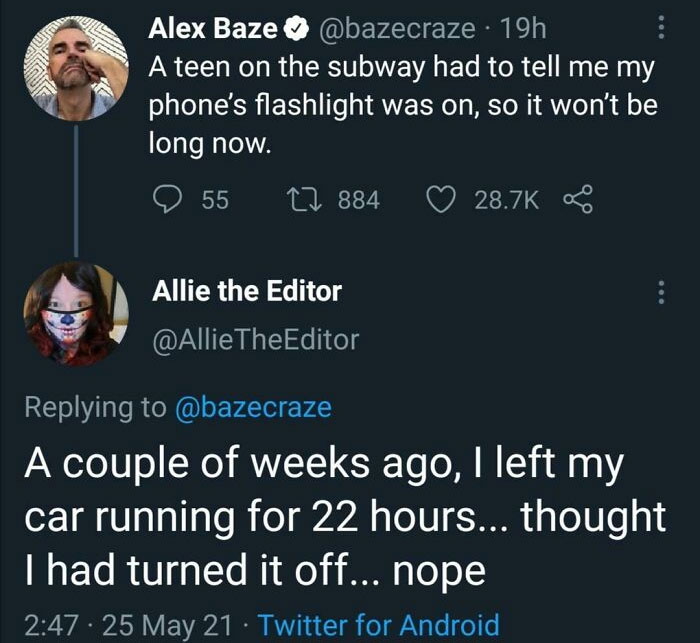Click the @AllieTheEditor handle
This screenshot has height=643, width=700.
click(254, 340)
